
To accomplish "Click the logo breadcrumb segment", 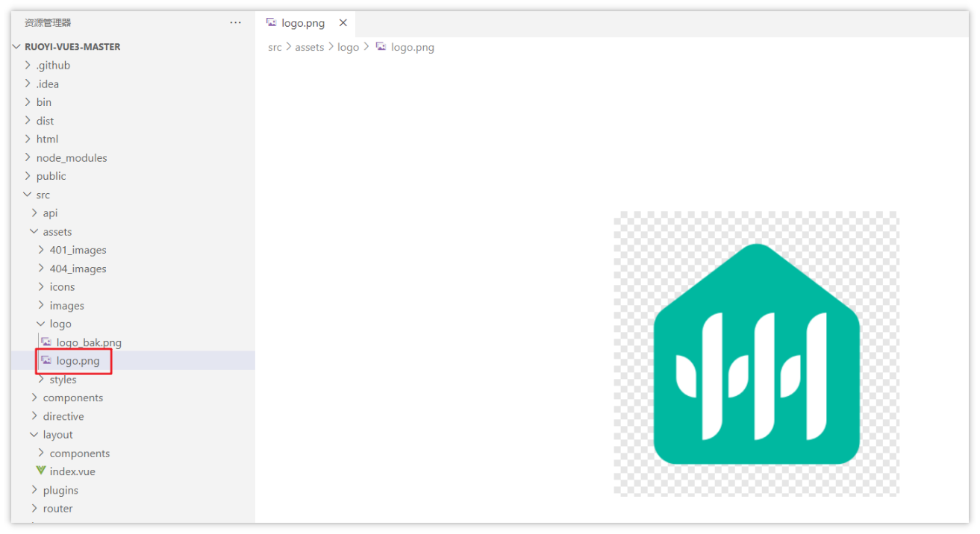I will [x=349, y=47].
